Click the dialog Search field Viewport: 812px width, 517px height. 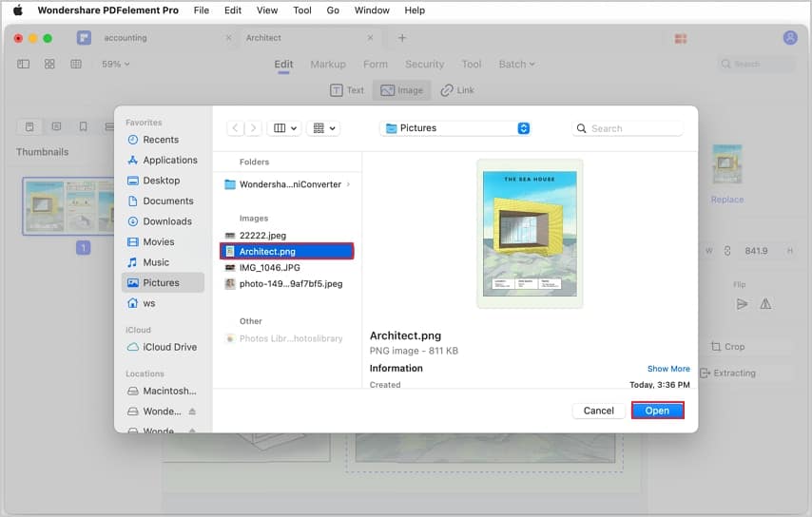point(628,128)
